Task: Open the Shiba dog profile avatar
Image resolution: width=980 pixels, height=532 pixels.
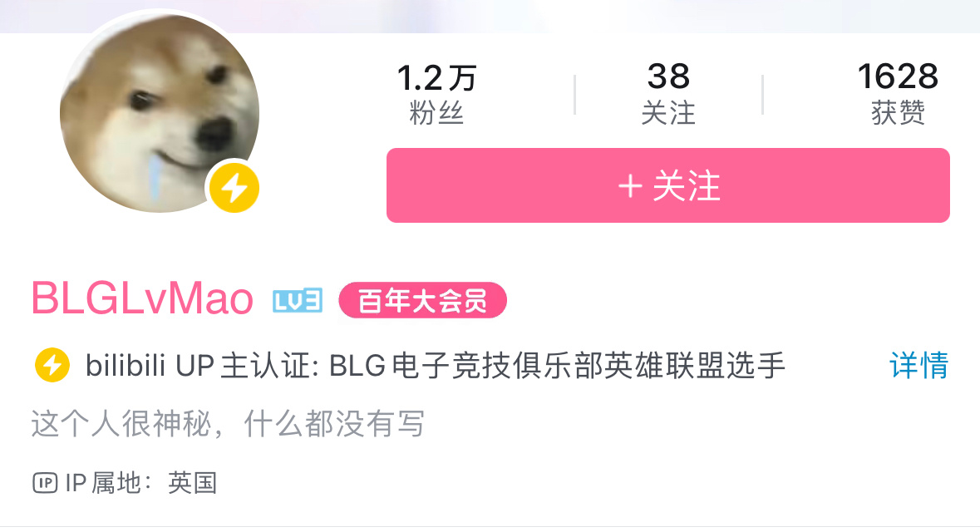Action: click(x=160, y=113)
